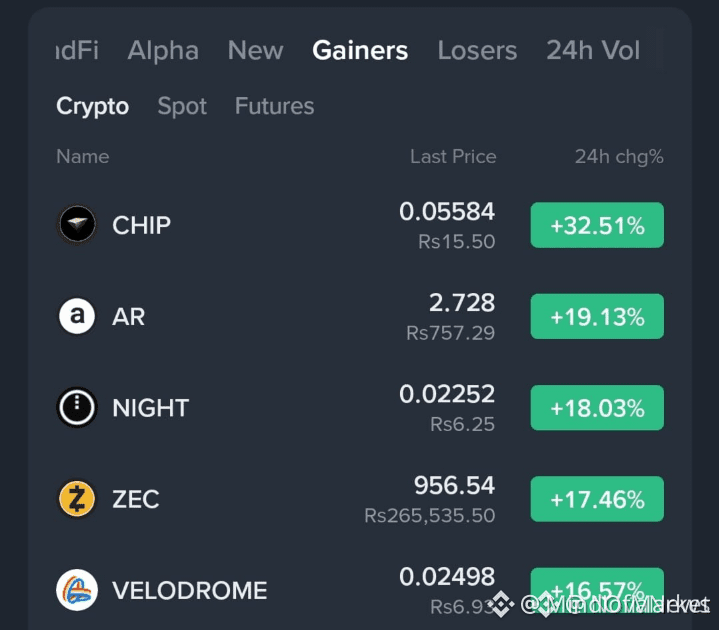Choose the Spot sub-tab
The width and height of the screenshot is (719, 630).
pyautogui.click(x=182, y=106)
